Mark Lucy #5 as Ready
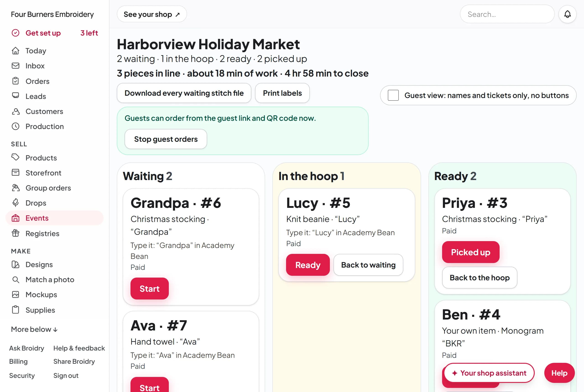584x392 pixels. coord(308,265)
